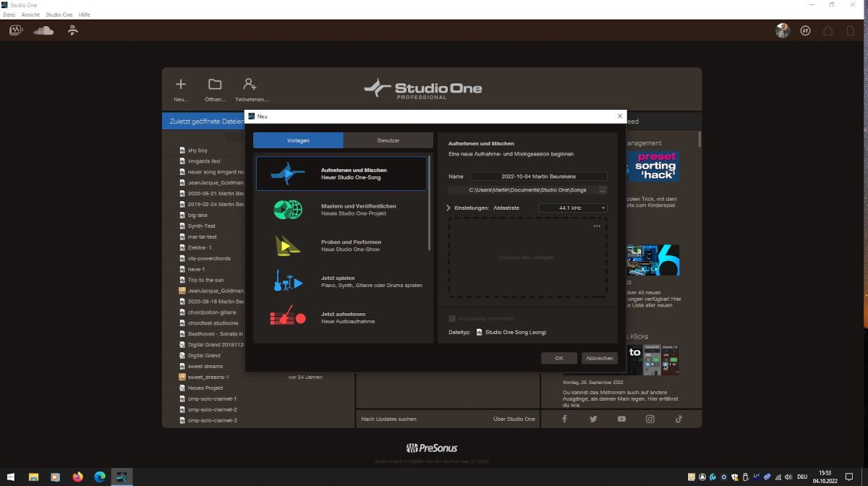
Task: Open the Hilfe menu
Action: pos(85,14)
